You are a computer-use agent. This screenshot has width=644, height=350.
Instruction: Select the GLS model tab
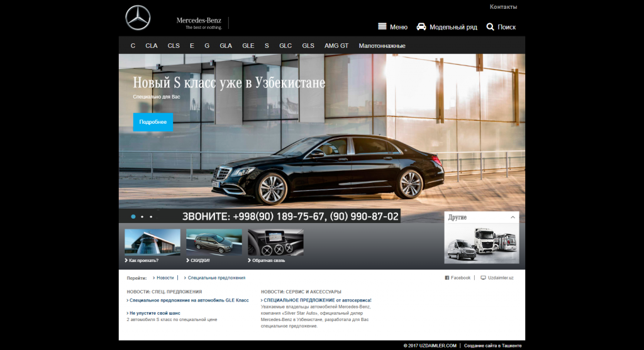coord(308,45)
